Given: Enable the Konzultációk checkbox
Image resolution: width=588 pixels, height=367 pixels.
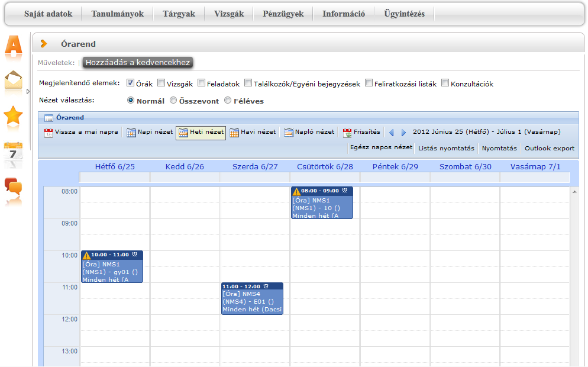Looking at the screenshot, I should point(445,83).
